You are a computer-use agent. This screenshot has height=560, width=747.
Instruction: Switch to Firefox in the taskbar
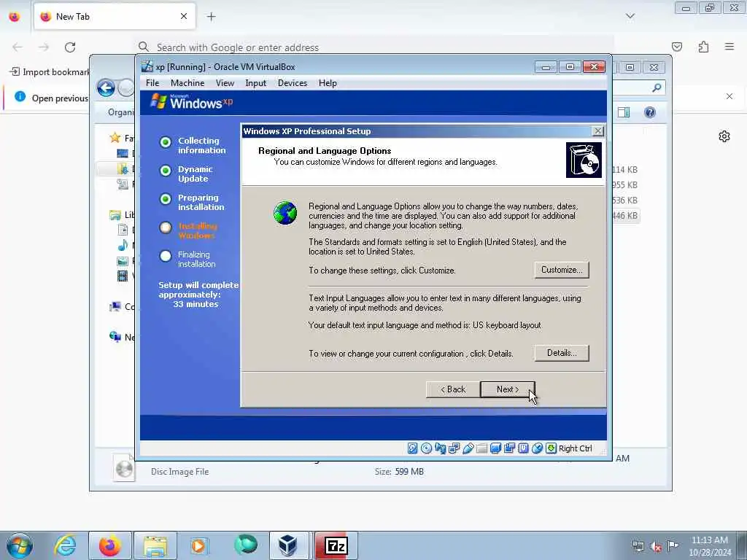[x=109, y=545]
